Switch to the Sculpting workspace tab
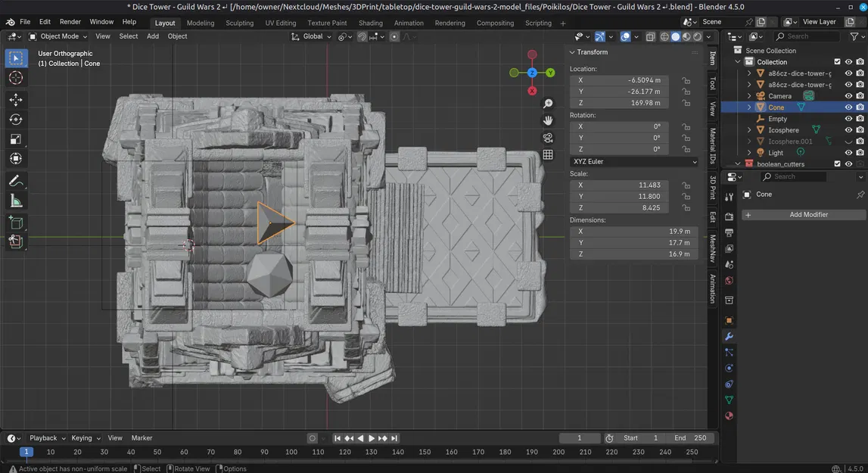The height and width of the screenshot is (473, 868). point(239,23)
